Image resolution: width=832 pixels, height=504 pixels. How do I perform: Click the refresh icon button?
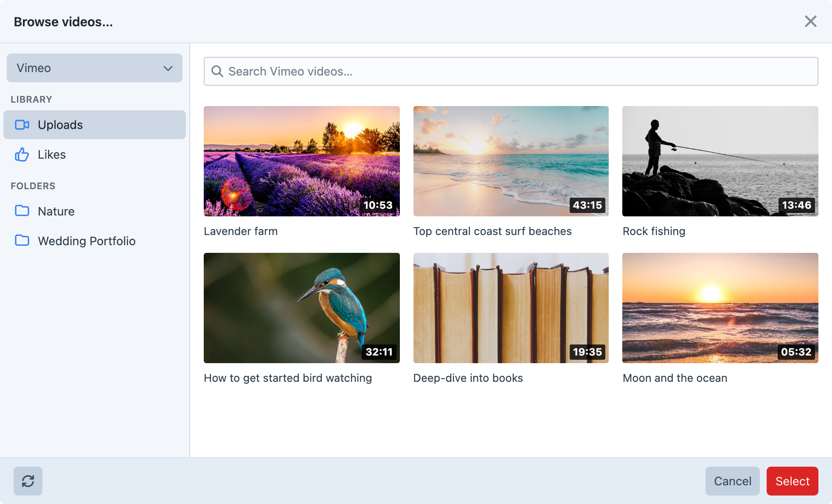pos(28,481)
